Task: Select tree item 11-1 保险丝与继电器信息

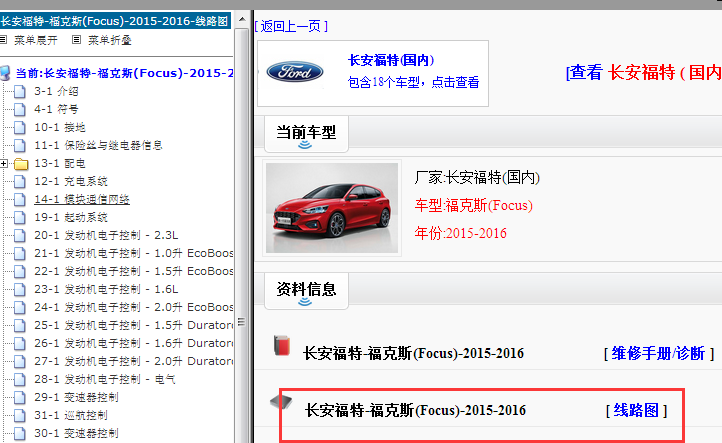Action: tap(99, 145)
